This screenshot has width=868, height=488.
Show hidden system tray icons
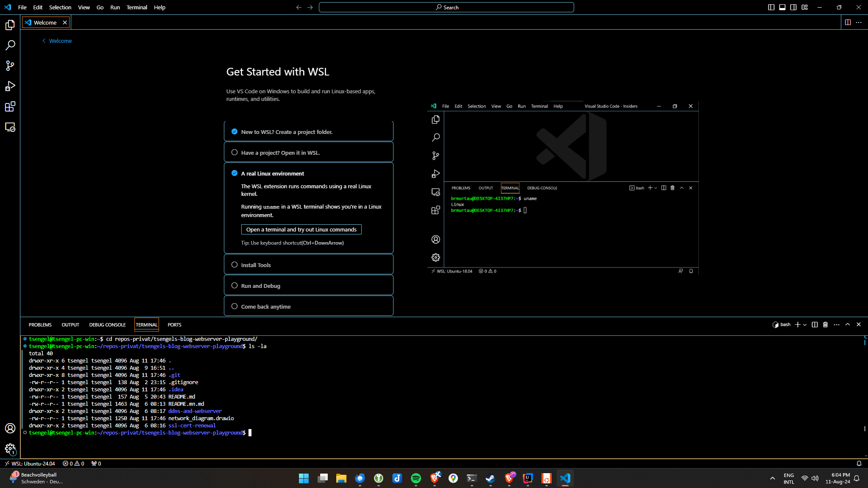coord(773,478)
